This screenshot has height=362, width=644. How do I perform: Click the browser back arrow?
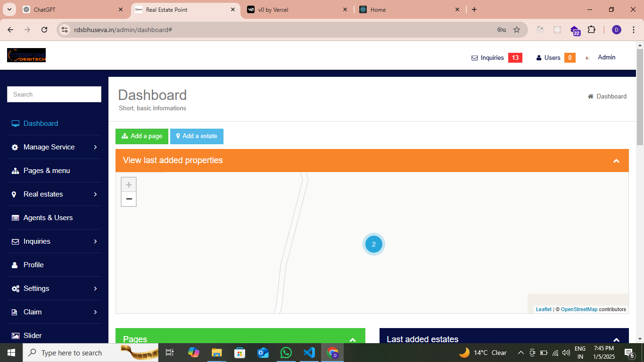[x=10, y=30]
